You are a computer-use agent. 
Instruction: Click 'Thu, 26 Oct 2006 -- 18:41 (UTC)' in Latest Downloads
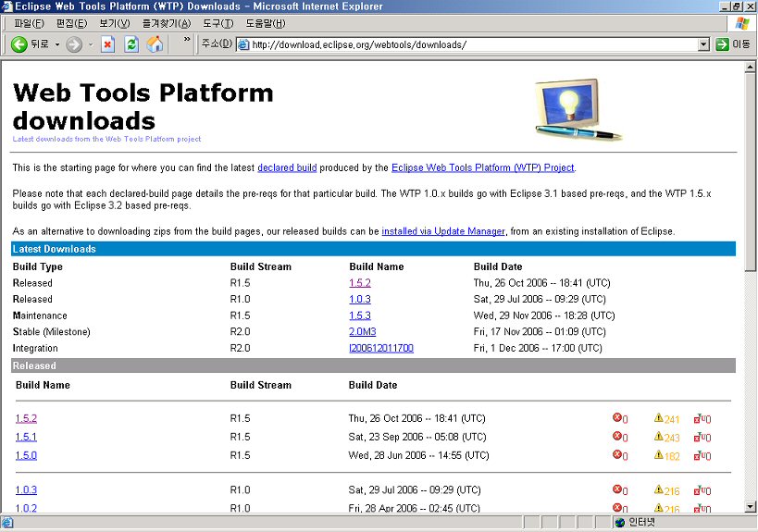point(542,283)
